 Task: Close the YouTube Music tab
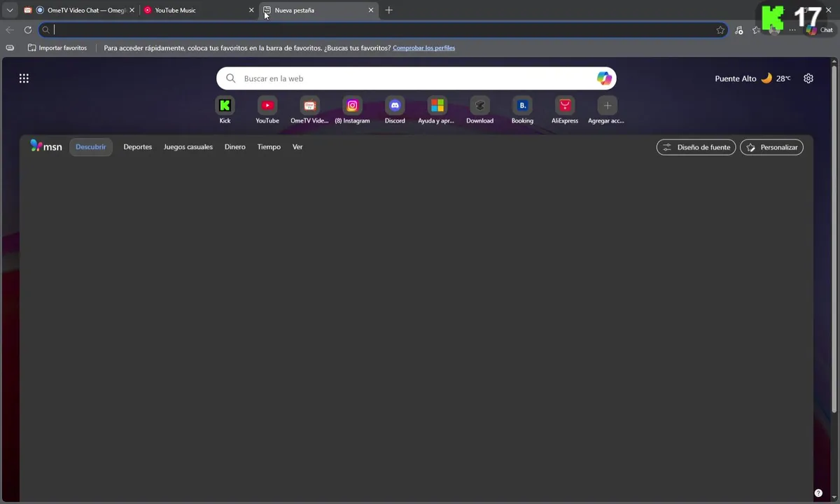tap(251, 10)
